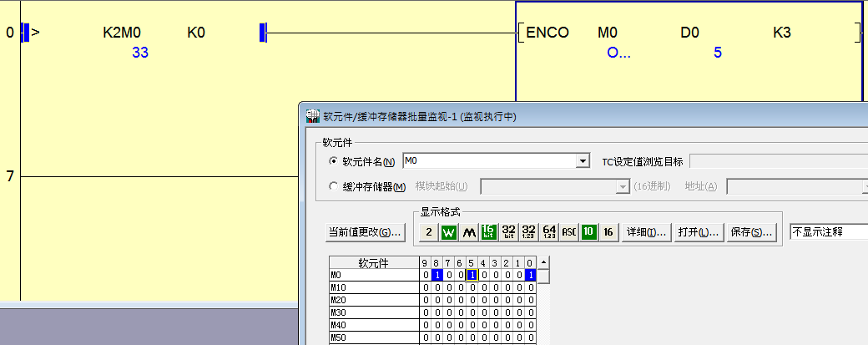This screenshot has height=345, width=868.
Task: Switch to hexadecimal '16' value display
Action: (x=609, y=232)
